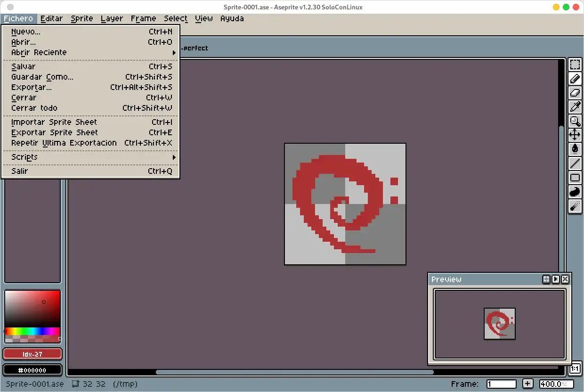The height and width of the screenshot is (392, 584).
Task: Select the Line tool
Action: point(575,163)
